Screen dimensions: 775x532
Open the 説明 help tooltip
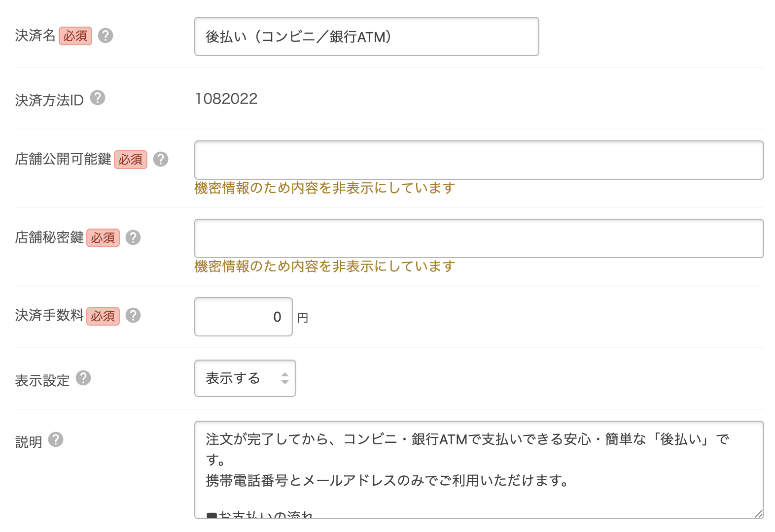point(56,440)
